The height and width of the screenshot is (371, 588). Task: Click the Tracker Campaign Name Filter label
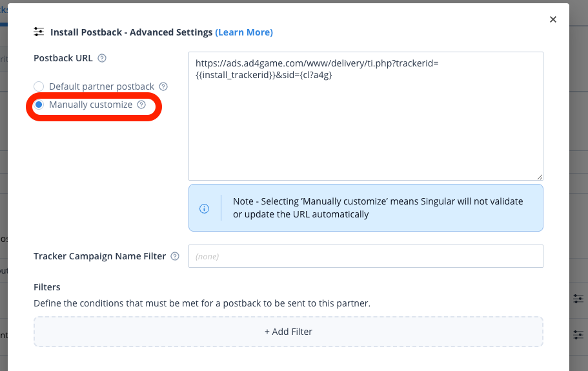pyautogui.click(x=100, y=256)
